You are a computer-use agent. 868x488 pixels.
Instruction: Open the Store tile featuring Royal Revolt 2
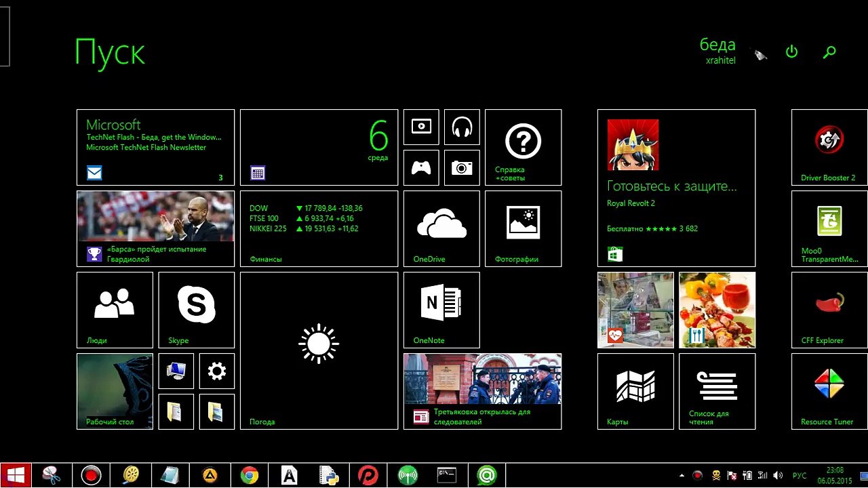point(676,188)
